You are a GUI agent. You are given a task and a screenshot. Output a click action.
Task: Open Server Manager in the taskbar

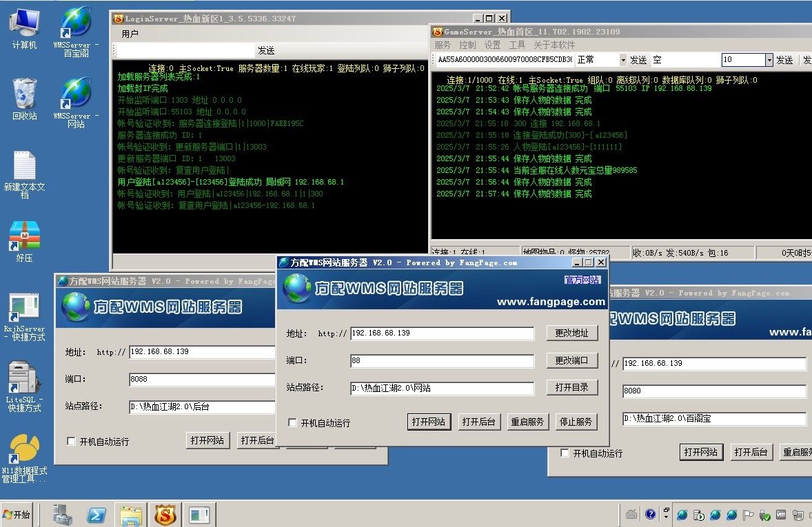pyautogui.click(x=62, y=515)
